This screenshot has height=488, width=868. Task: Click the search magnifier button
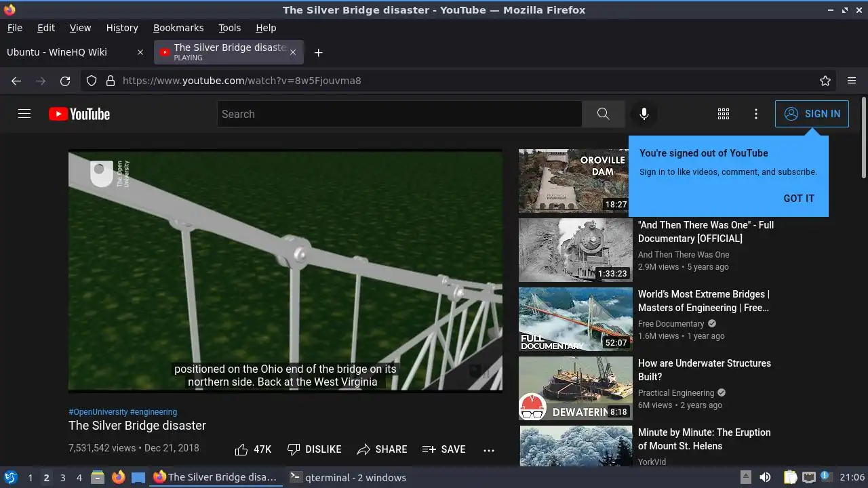603,114
